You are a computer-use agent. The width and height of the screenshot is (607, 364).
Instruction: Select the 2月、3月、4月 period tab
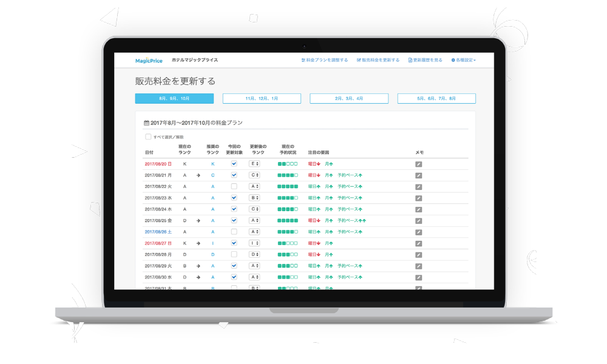pos(349,98)
